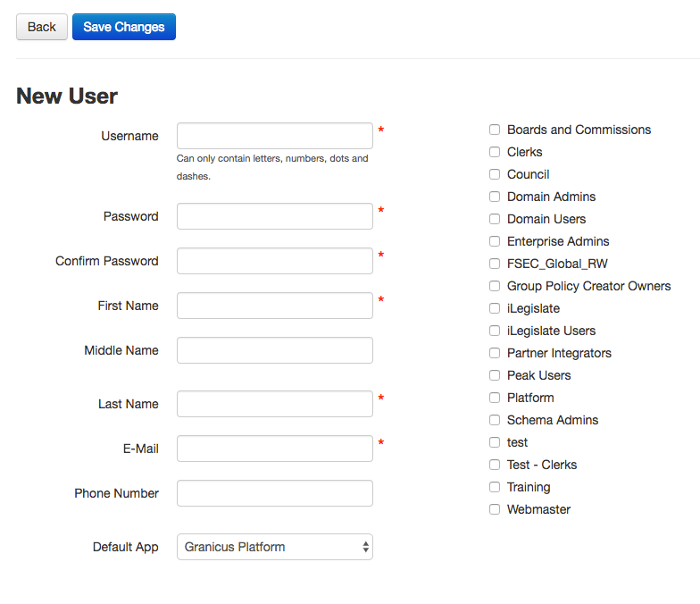Viewport: 700px width, 604px height.
Task: Focus the Middle Name field
Action: click(x=275, y=350)
